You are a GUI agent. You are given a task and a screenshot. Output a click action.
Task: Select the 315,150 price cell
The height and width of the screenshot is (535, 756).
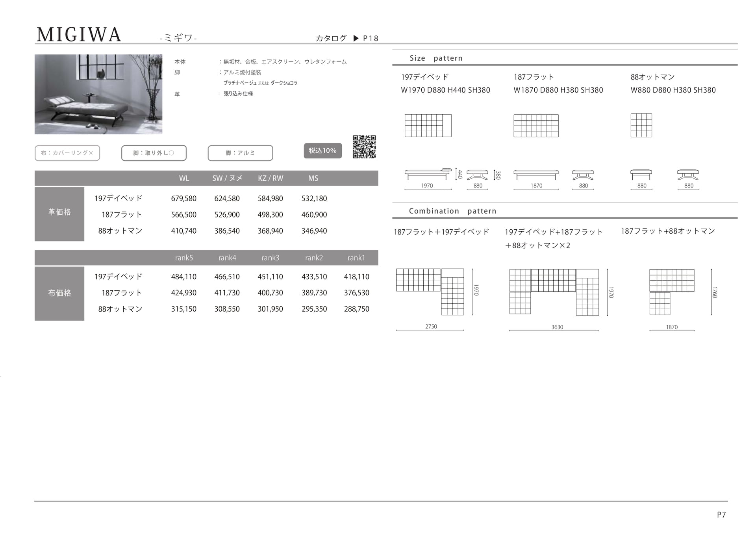point(184,309)
